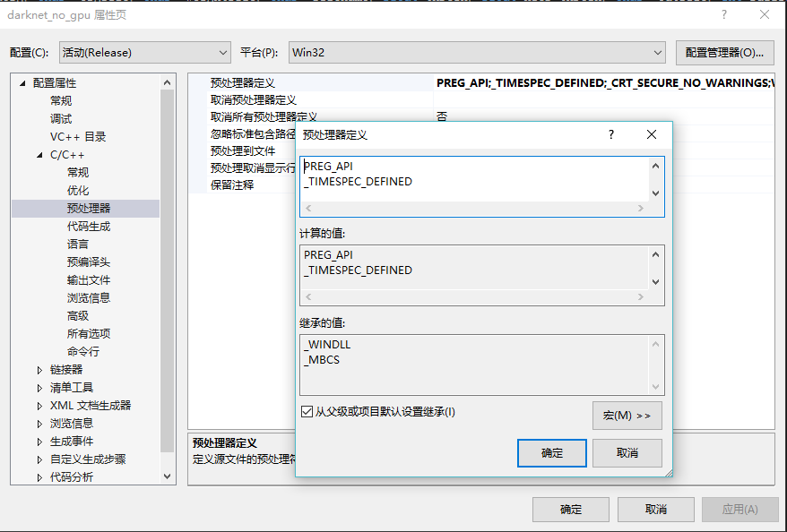Open the 平台 dropdown showing Win32

coord(477,53)
